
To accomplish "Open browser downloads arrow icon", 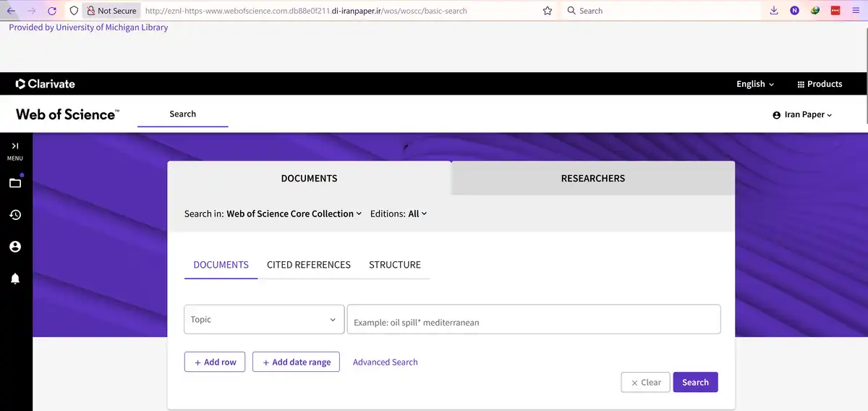I will pos(774,11).
